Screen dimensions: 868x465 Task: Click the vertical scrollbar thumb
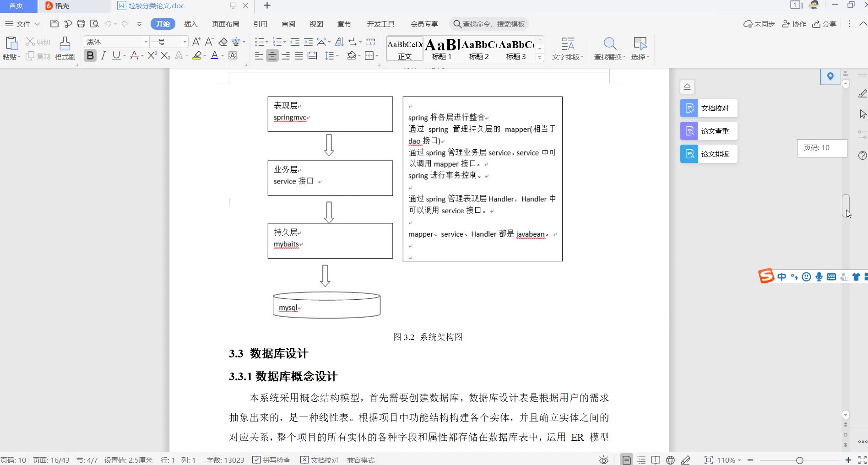coord(846,206)
